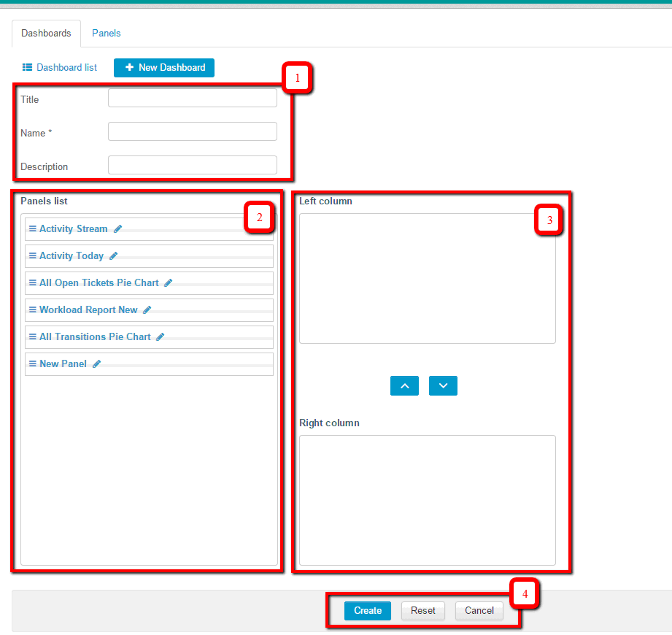The image size is (672, 635).
Task: Click the Create button
Action: [x=368, y=611]
